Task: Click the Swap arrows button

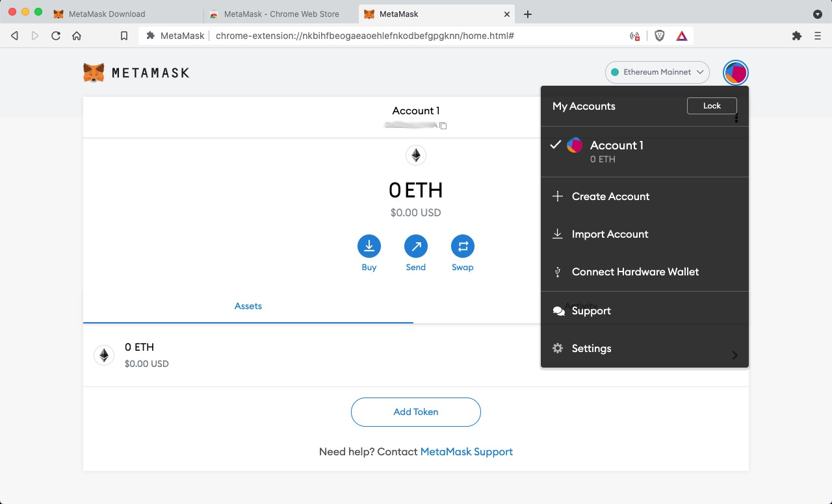Action: pyautogui.click(x=463, y=246)
